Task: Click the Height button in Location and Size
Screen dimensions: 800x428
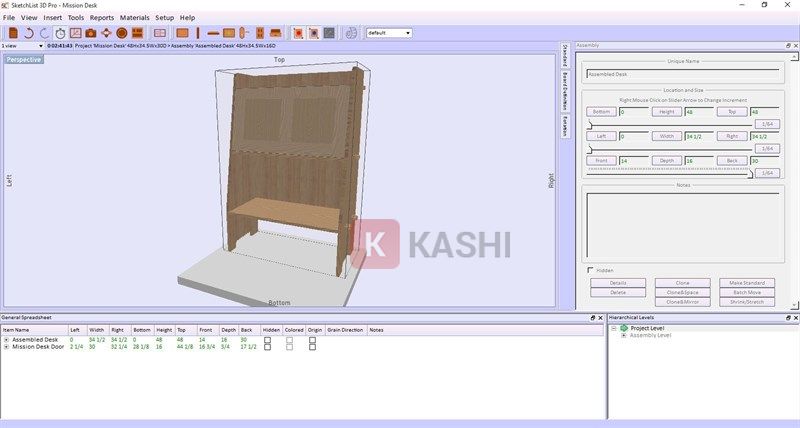Action: [667, 112]
